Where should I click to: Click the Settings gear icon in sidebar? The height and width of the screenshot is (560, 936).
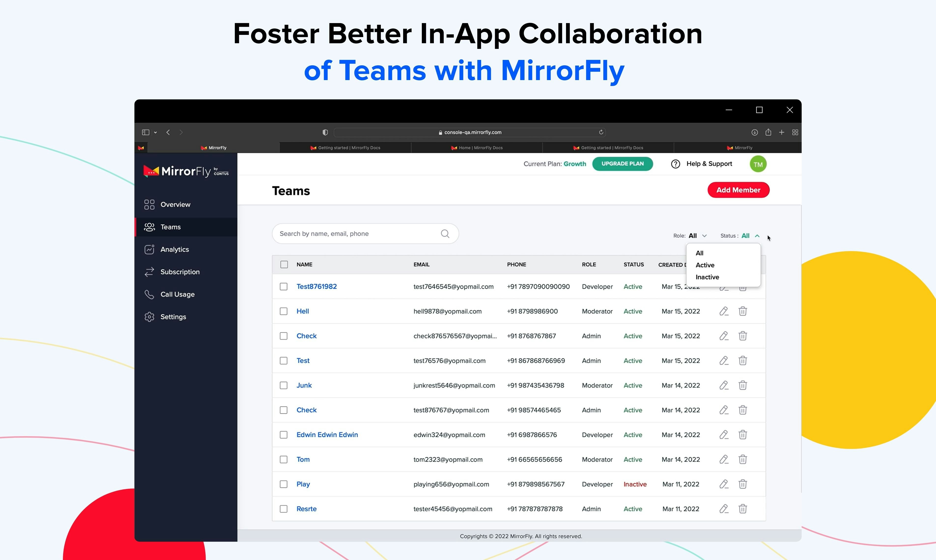(x=149, y=317)
